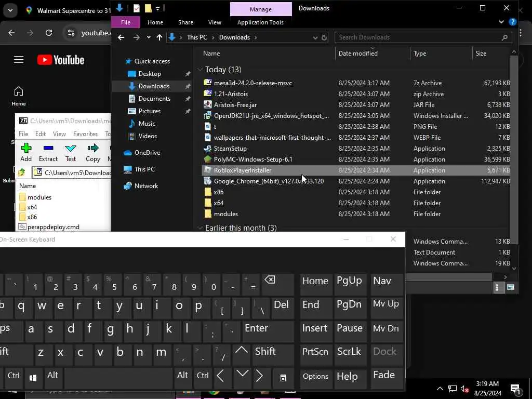This screenshot has height=399, width=532.
Task: Open the Application Tools tab
Action: (x=260, y=22)
